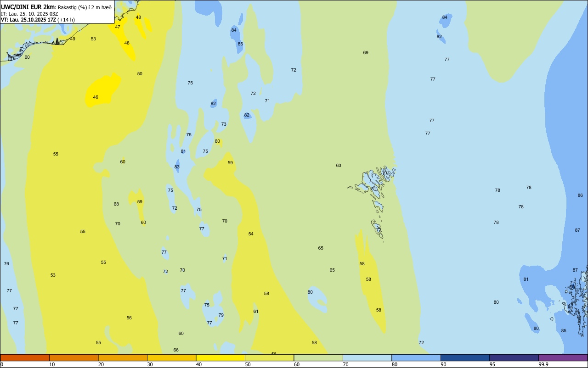Click the "UWC/DINI EUR 2km" title text
588x368 pixels.
tap(28, 7)
